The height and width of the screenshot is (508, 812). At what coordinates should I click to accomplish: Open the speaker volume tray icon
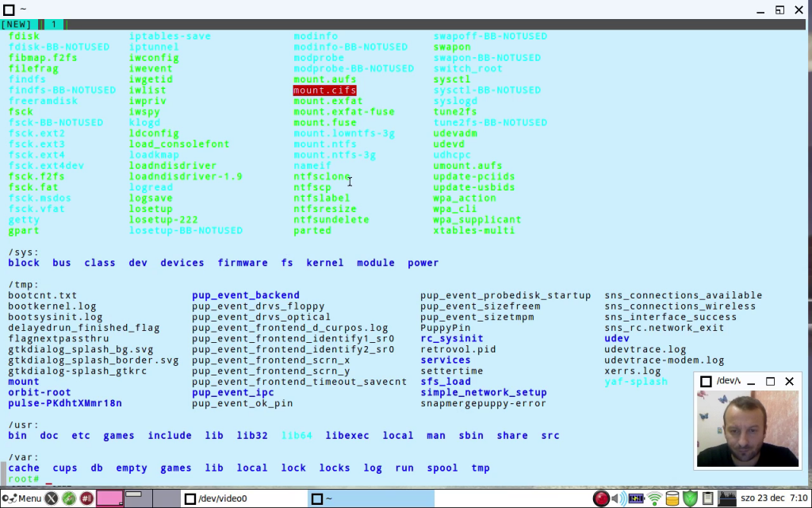pos(619,498)
